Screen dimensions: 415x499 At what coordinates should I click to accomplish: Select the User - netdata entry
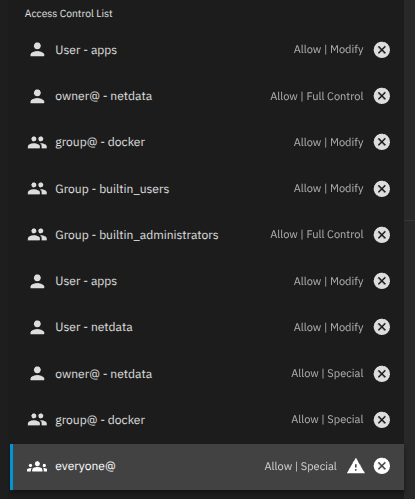(x=207, y=327)
